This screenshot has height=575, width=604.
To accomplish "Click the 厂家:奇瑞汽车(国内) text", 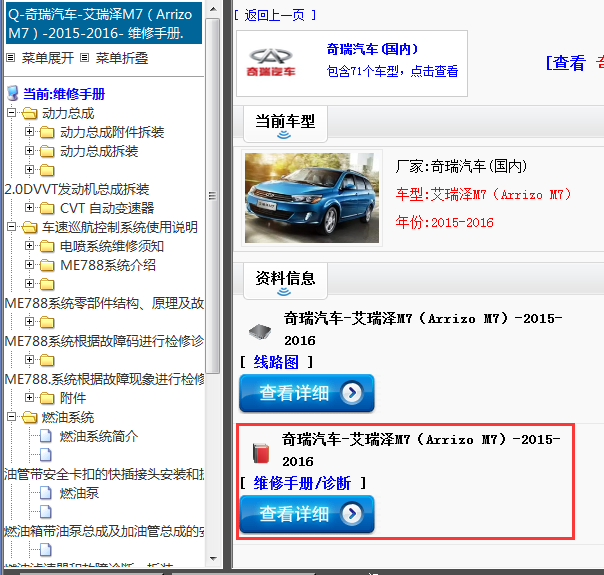I will coord(461,166).
